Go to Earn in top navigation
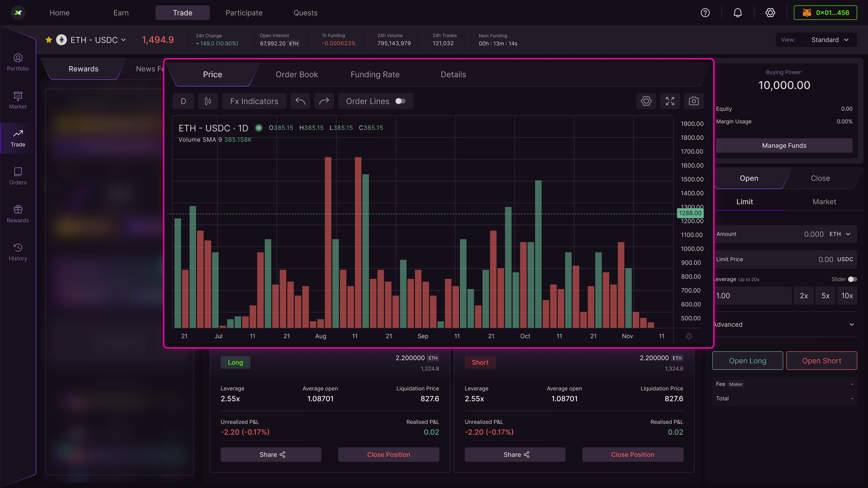 pyautogui.click(x=121, y=13)
